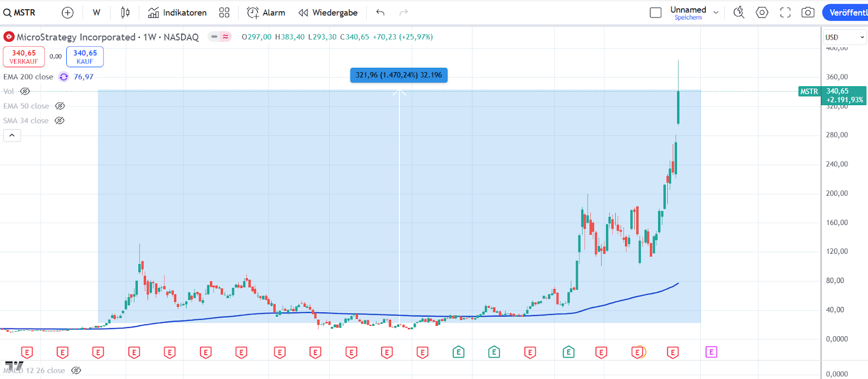This screenshot has width=868, height=379.
Task: Click the 240,00 price axis label
Action: point(837,164)
